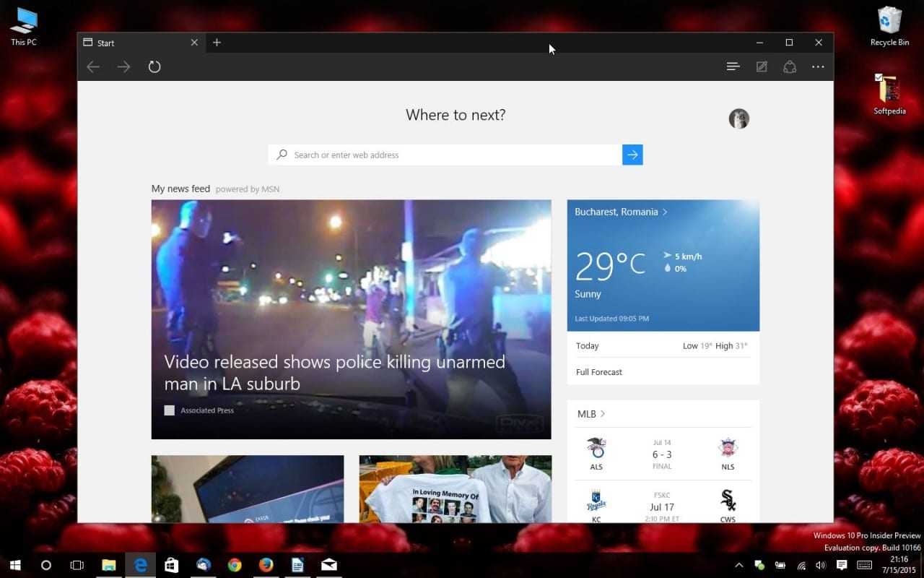
Task: Open the user profile avatar
Action: pyautogui.click(x=738, y=118)
